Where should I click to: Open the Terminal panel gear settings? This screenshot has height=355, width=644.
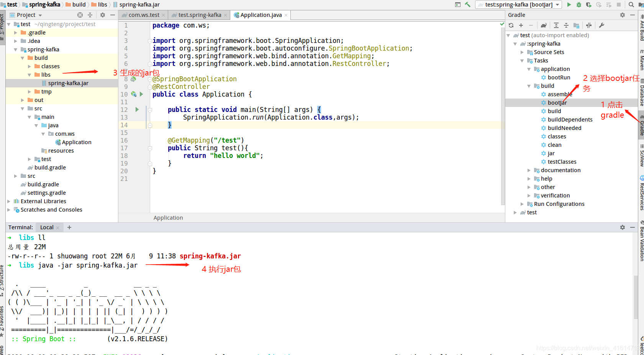(623, 227)
